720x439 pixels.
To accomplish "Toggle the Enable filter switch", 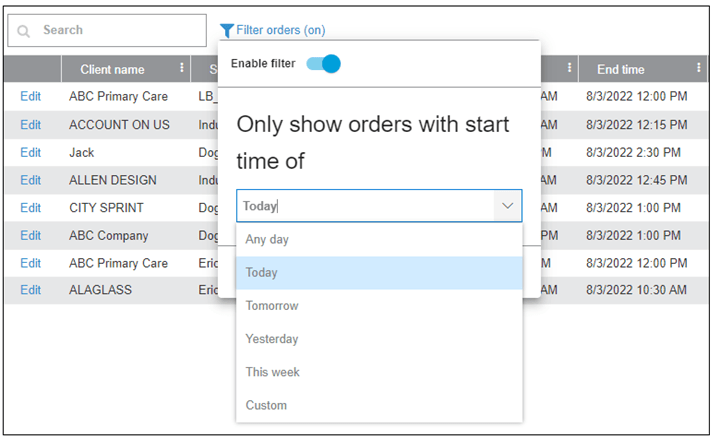I will pos(324,64).
